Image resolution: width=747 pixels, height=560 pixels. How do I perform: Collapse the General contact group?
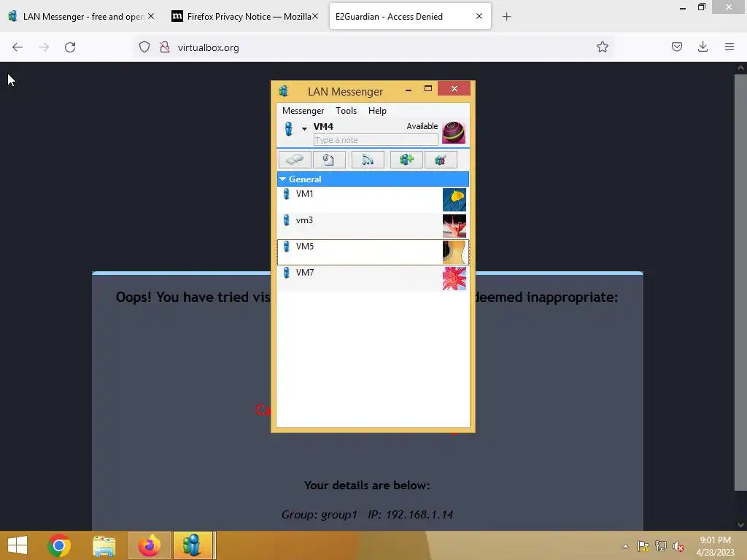click(x=282, y=179)
